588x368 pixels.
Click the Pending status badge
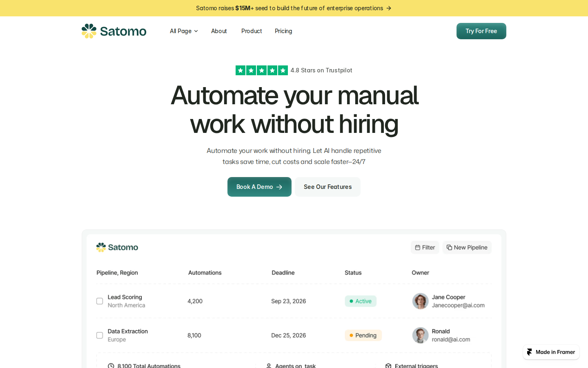tap(363, 335)
